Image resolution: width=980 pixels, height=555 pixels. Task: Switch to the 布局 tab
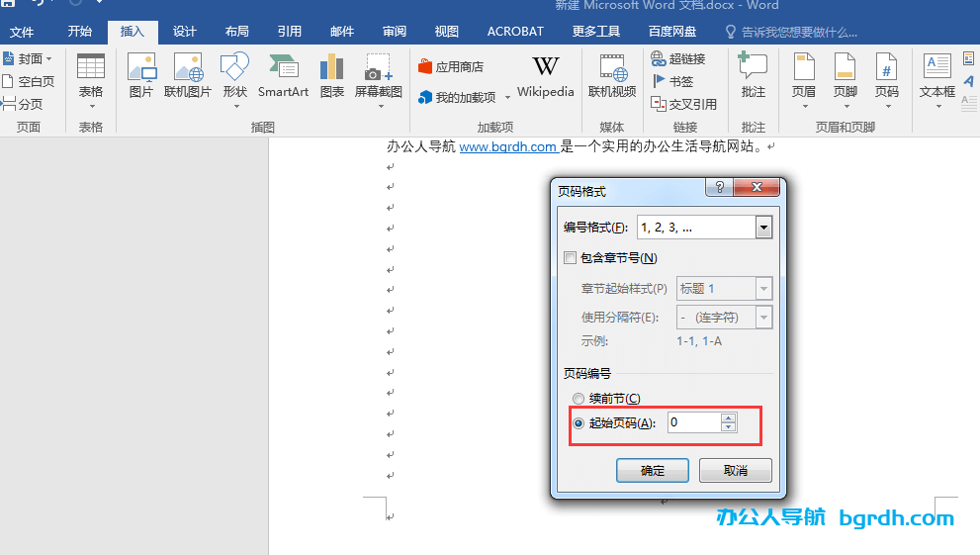tap(237, 32)
